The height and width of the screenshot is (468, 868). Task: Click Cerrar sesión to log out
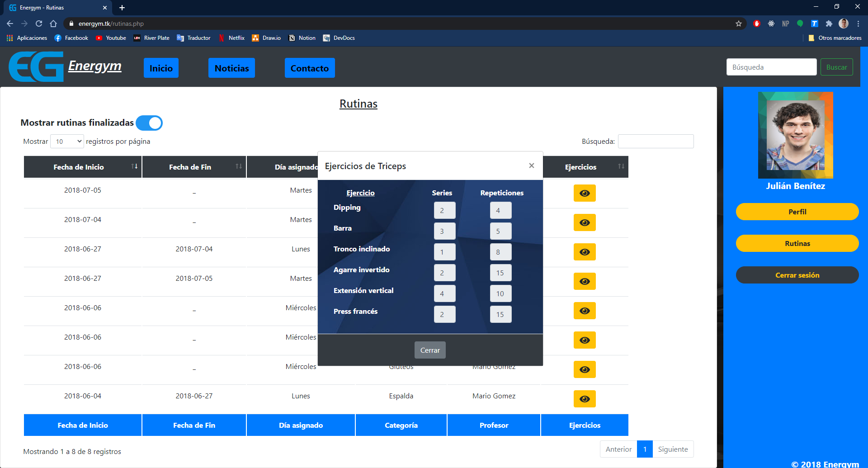(x=797, y=275)
